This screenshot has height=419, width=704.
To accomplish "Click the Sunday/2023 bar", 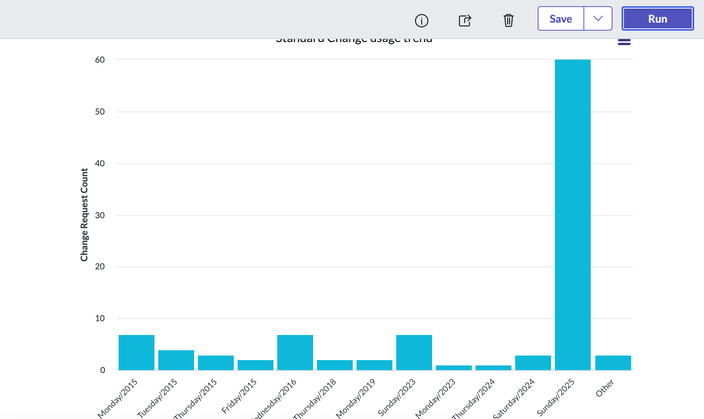I will click(414, 353).
